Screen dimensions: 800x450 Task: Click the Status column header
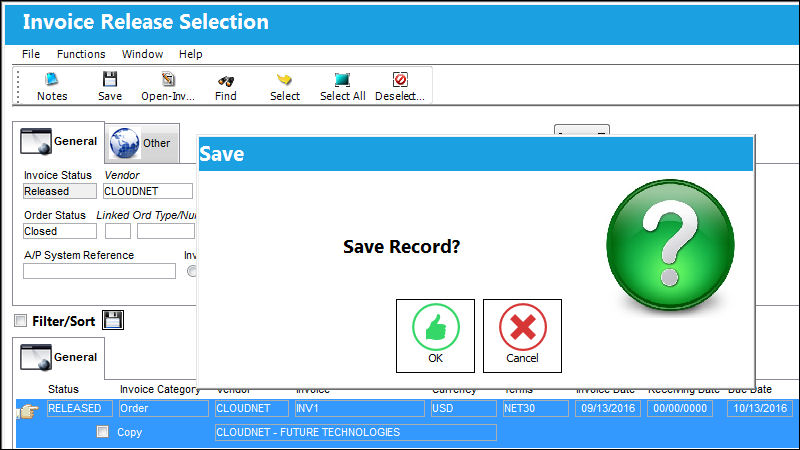tap(63, 389)
